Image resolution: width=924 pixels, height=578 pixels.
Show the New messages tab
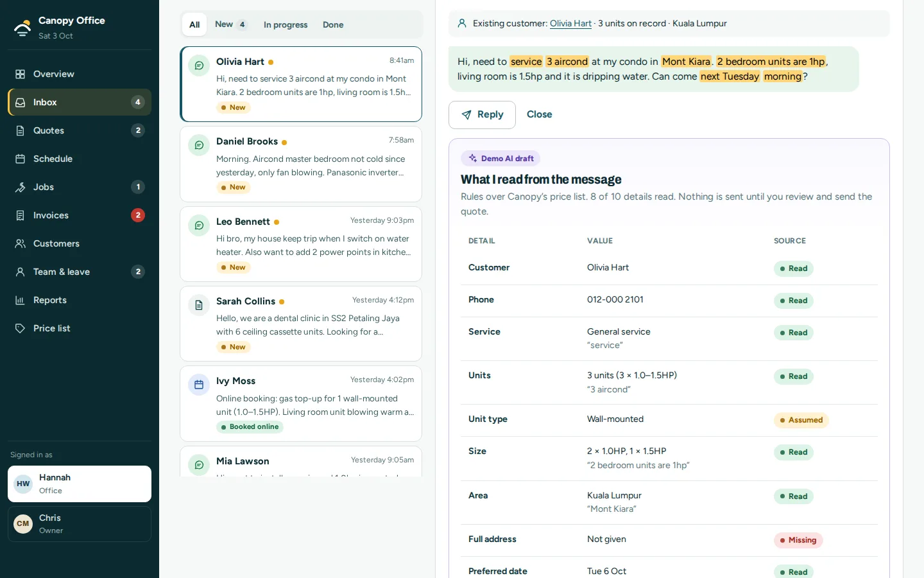tap(232, 24)
